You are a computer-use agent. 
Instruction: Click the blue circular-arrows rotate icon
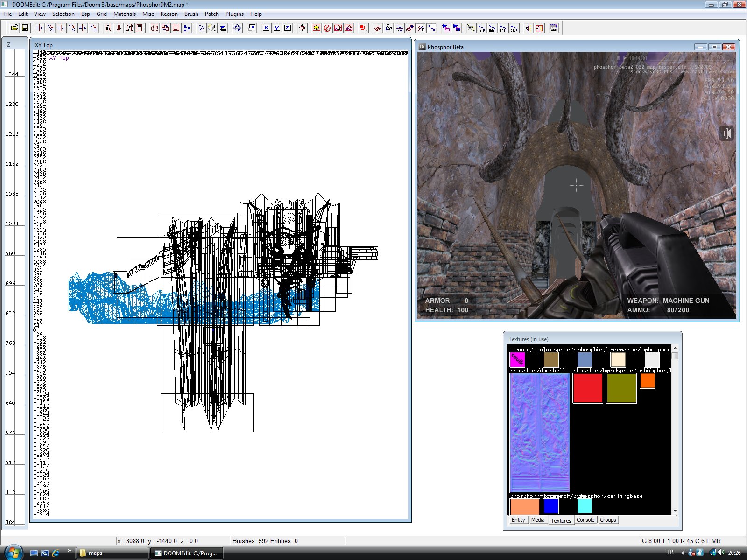[x=237, y=28]
